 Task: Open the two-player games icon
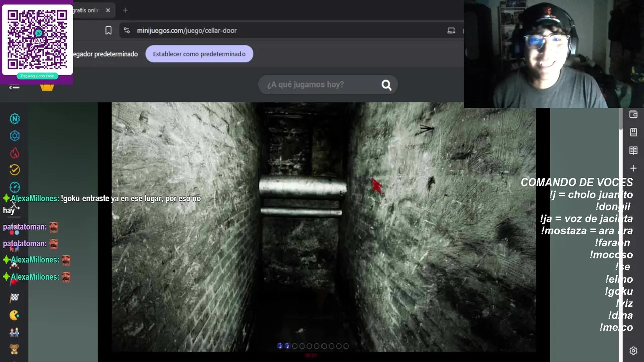(x=14, y=332)
